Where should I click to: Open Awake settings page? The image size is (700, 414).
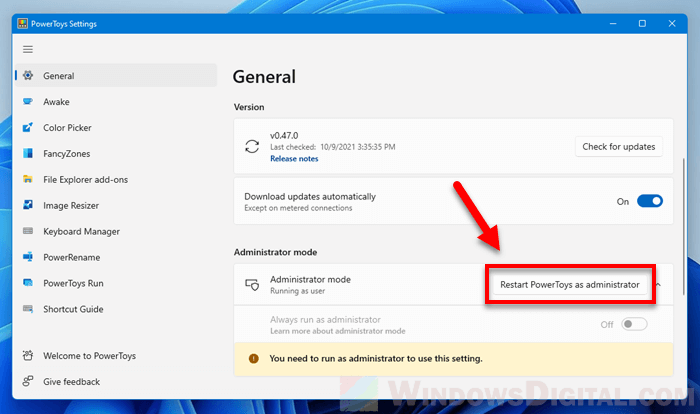[116, 101]
